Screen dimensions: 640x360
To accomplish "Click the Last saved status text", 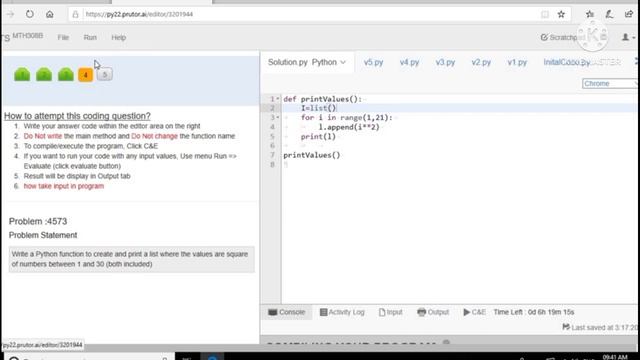I will click(600, 327).
